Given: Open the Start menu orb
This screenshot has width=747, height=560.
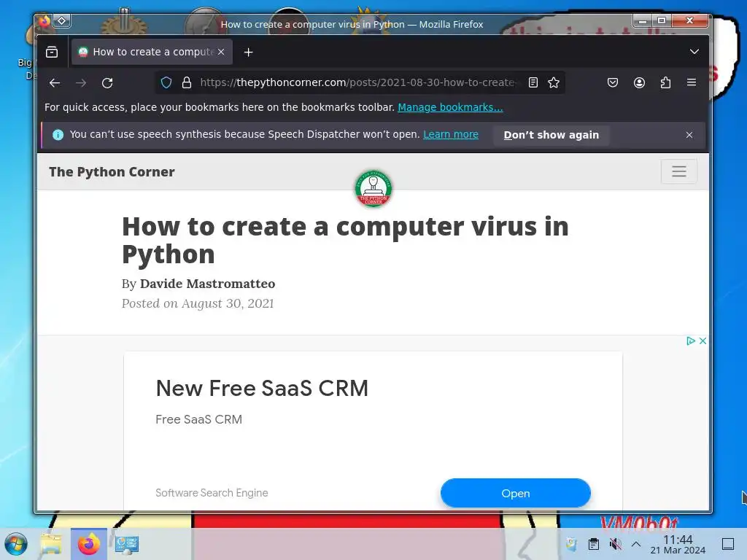Looking at the screenshot, I should [x=16, y=544].
